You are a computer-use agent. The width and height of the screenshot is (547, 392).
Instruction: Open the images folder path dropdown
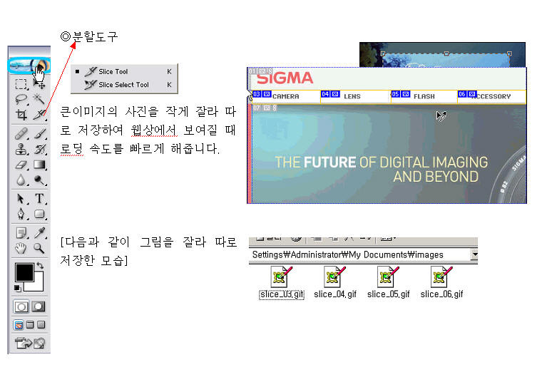click(x=474, y=254)
